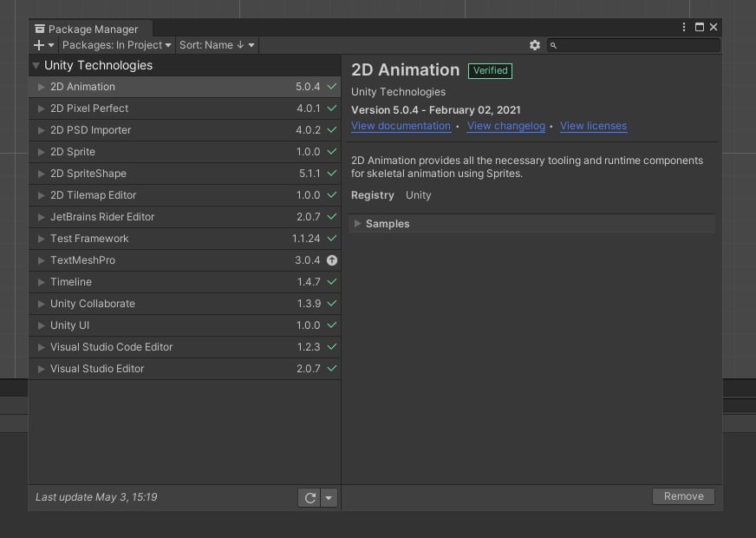The image size is (756, 538).
Task: Open the View documentation link
Action: click(x=401, y=126)
